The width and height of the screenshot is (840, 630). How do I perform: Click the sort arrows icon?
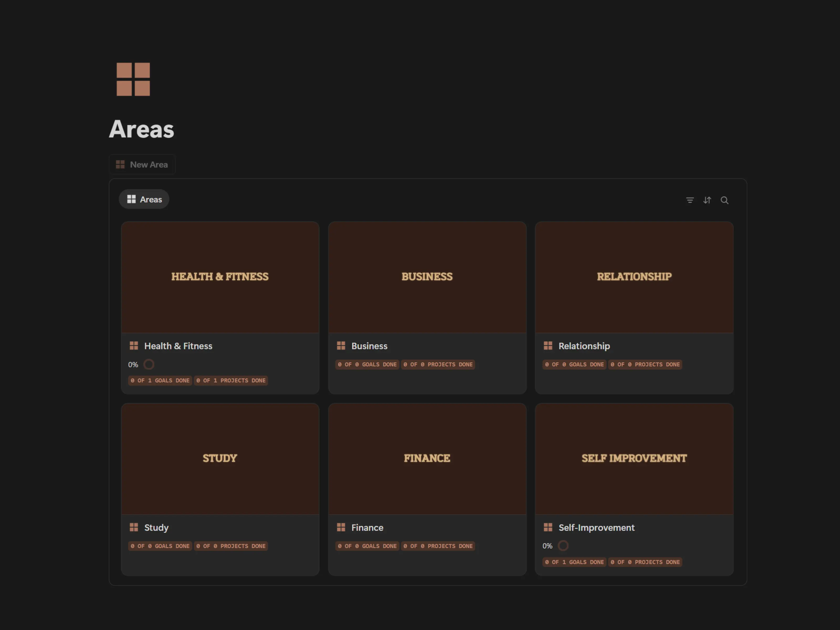pos(707,200)
